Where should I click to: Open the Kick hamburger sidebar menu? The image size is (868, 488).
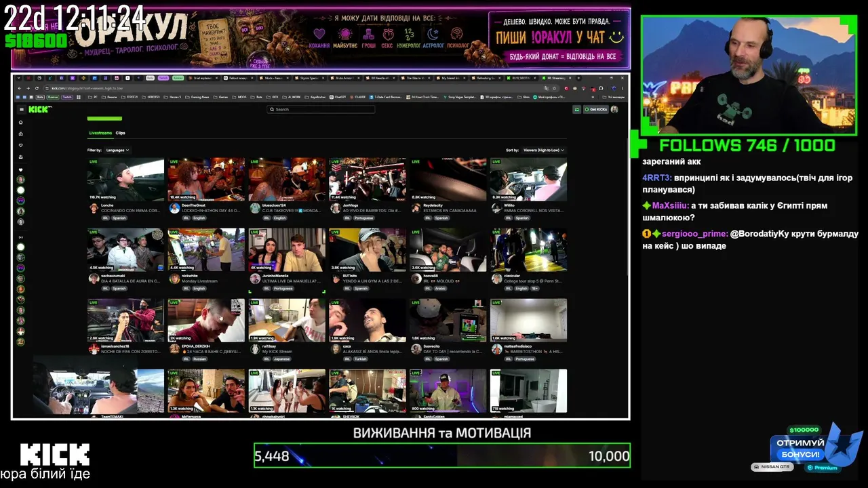click(x=21, y=109)
